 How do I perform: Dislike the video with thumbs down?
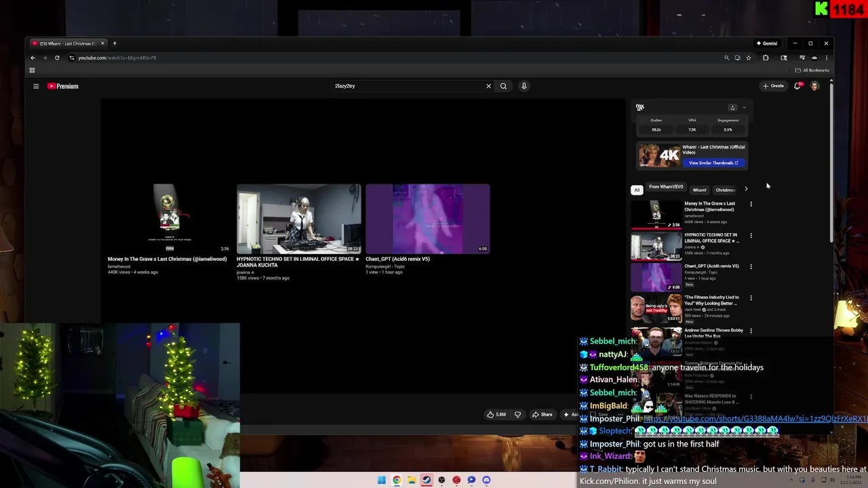click(517, 414)
